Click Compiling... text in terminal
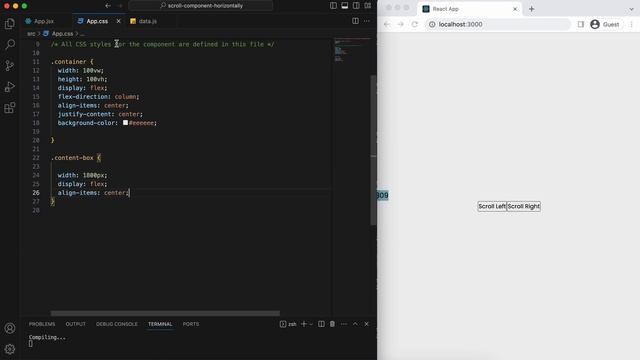 click(47, 337)
